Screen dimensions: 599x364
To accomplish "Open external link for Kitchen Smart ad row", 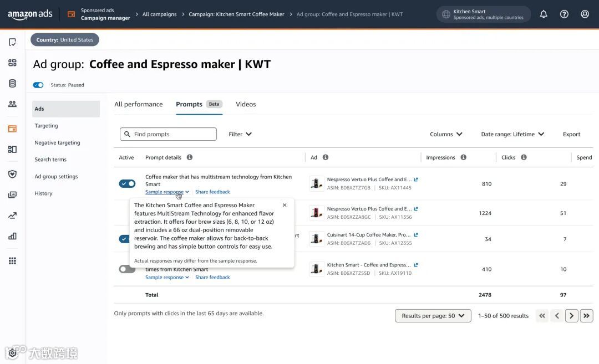I will 416,265.
